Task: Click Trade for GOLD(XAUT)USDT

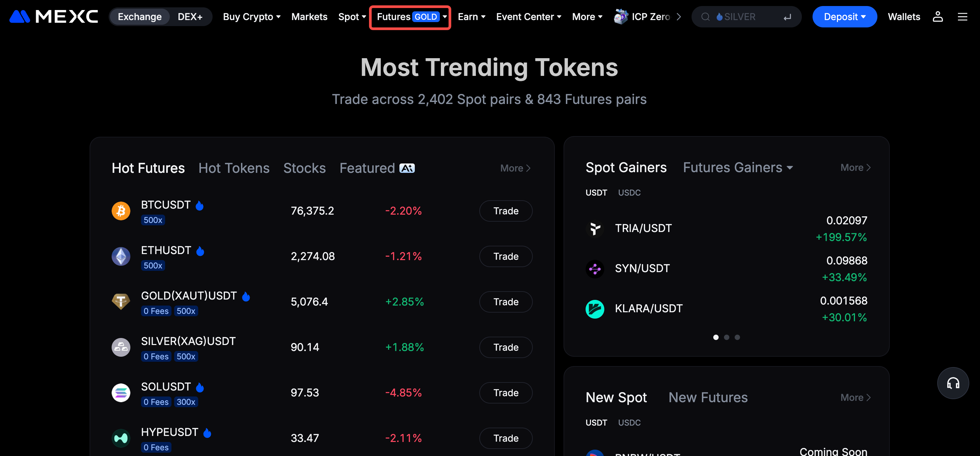Action: pos(506,302)
